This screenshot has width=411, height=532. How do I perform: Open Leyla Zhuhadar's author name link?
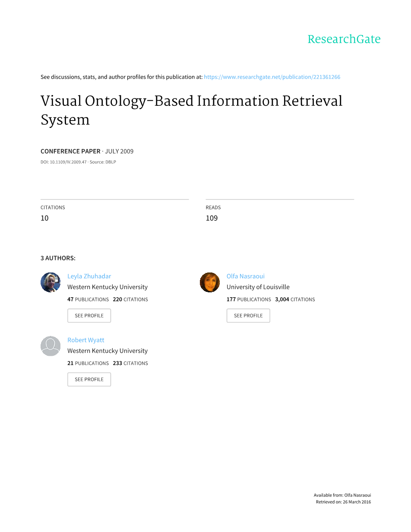pyautogui.click(x=89, y=276)
